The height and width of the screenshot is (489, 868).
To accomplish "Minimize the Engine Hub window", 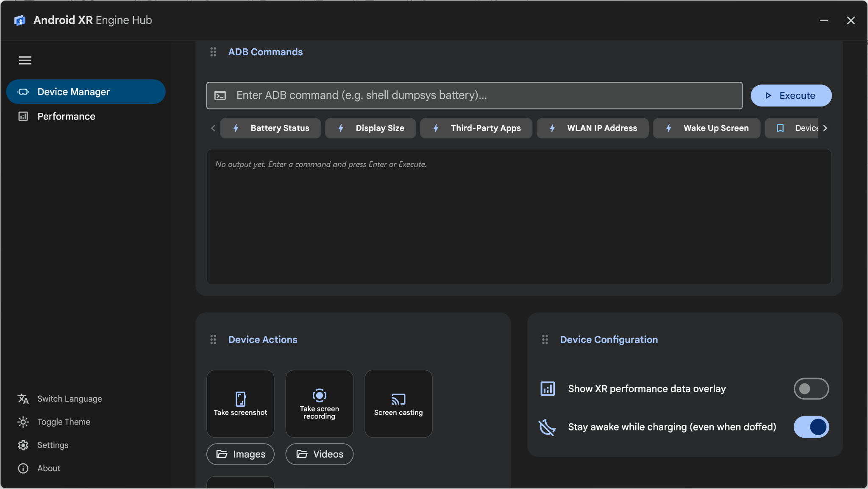I will click(823, 20).
